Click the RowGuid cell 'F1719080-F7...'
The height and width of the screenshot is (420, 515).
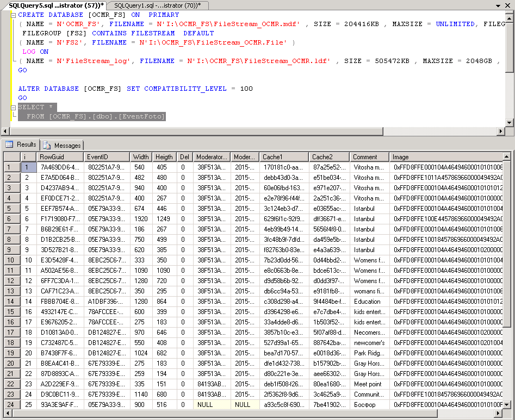(60, 219)
